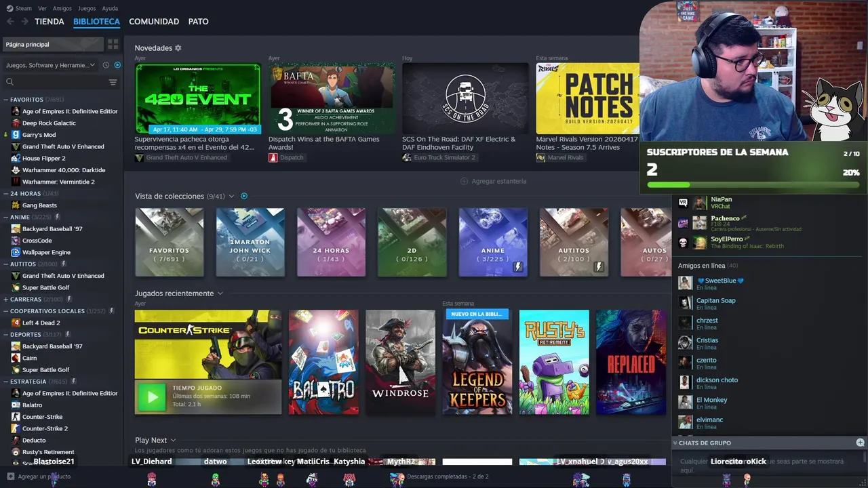The height and width of the screenshot is (488, 868).
Task: Click the library search magnifier icon
Action: (9, 82)
